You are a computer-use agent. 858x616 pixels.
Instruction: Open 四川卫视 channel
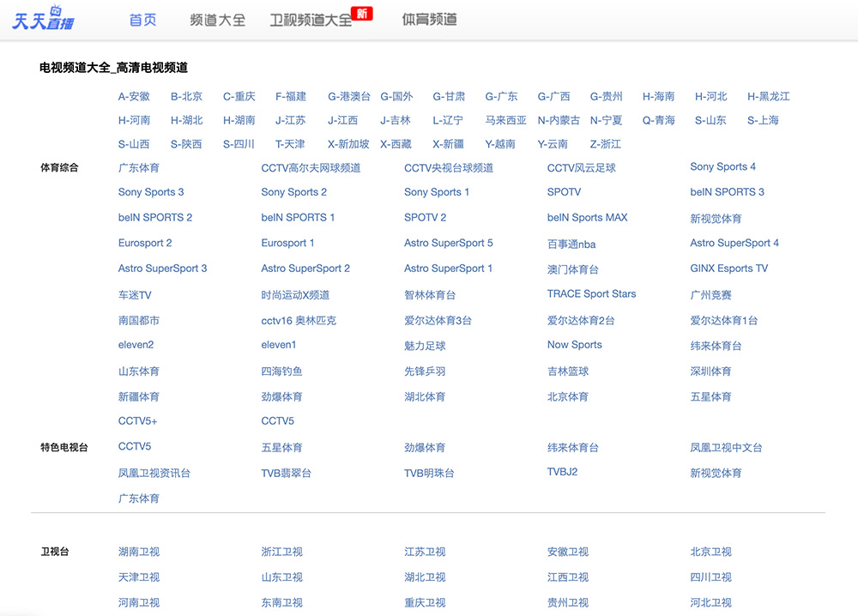(x=710, y=577)
